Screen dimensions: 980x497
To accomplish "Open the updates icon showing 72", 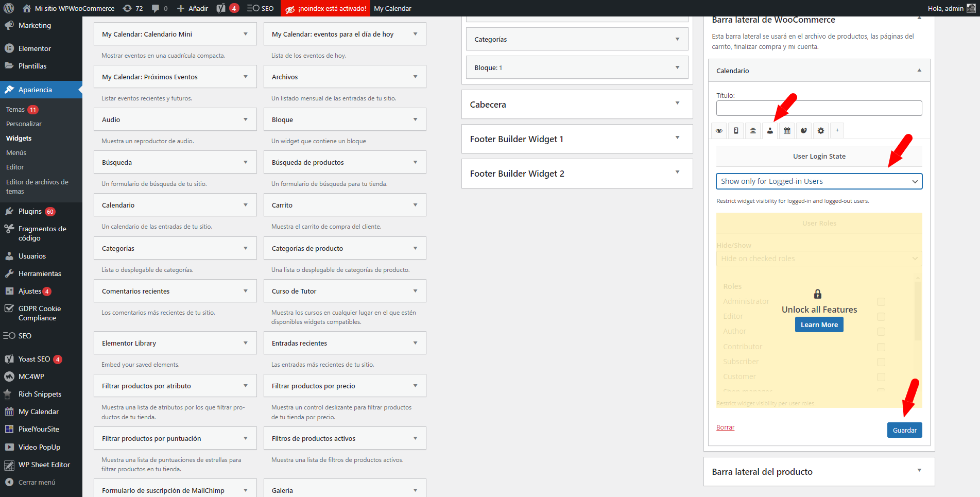I will click(x=133, y=8).
